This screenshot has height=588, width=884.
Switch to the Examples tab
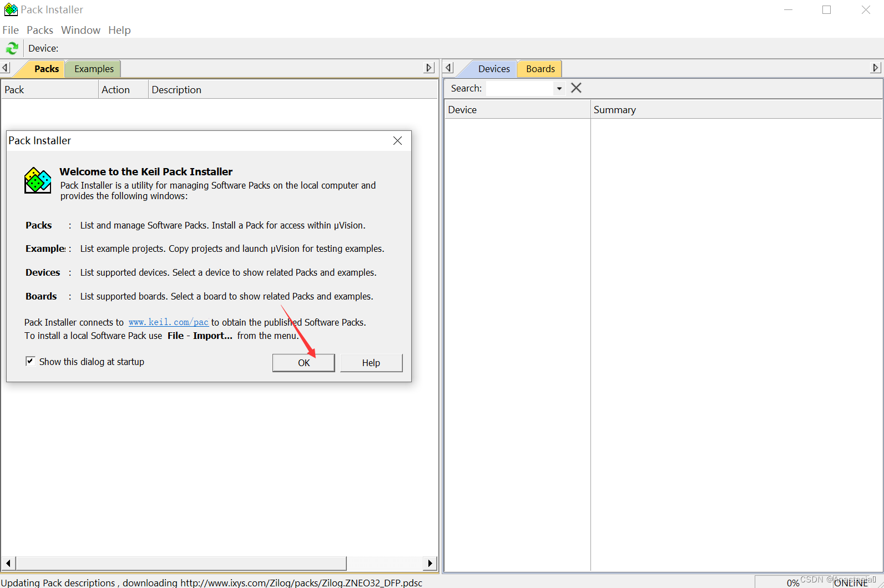click(x=94, y=69)
